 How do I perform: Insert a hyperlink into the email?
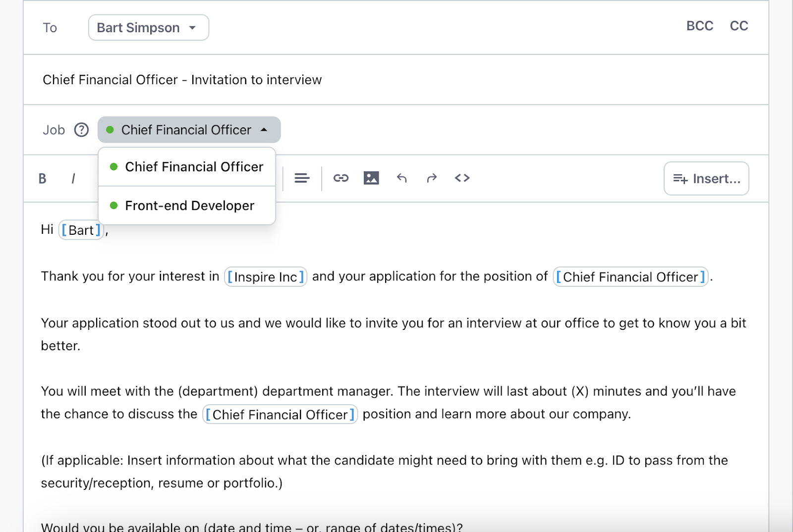click(x=341, y=178)
